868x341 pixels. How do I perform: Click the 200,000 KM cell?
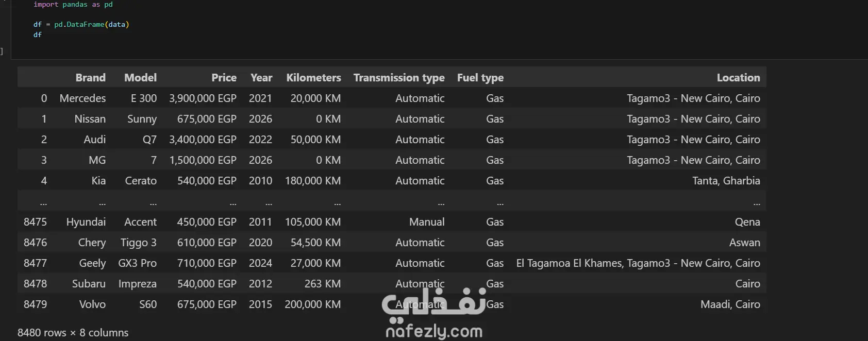click(x=312, y=304)
